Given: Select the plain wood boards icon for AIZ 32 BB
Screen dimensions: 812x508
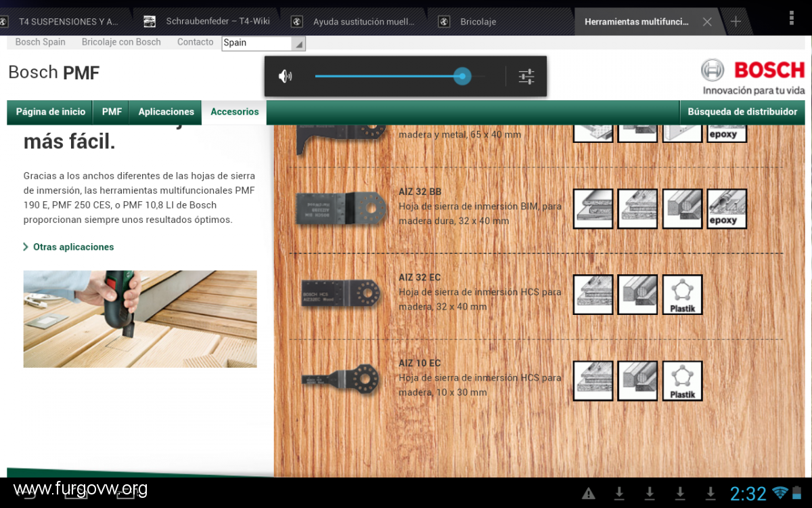Looking at the screenshot, I should (x=593, y=209).
